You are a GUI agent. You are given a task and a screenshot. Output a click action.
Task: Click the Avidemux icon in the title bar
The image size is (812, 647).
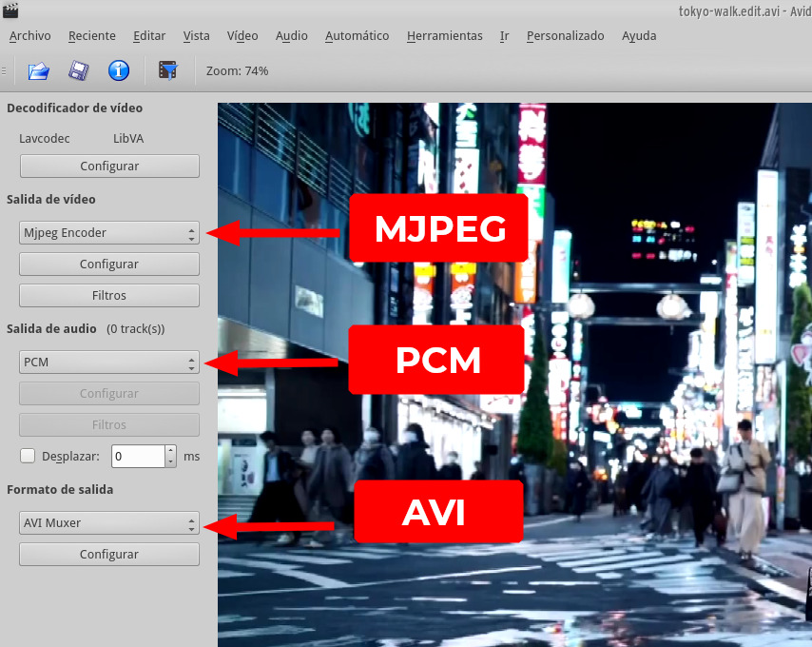(x=10, y=10)
